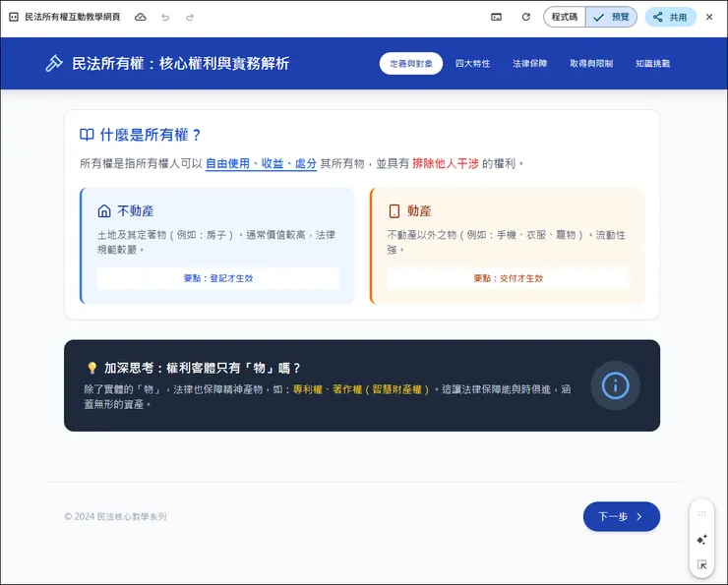Click the app icon beside the page title

click(14, 17)
